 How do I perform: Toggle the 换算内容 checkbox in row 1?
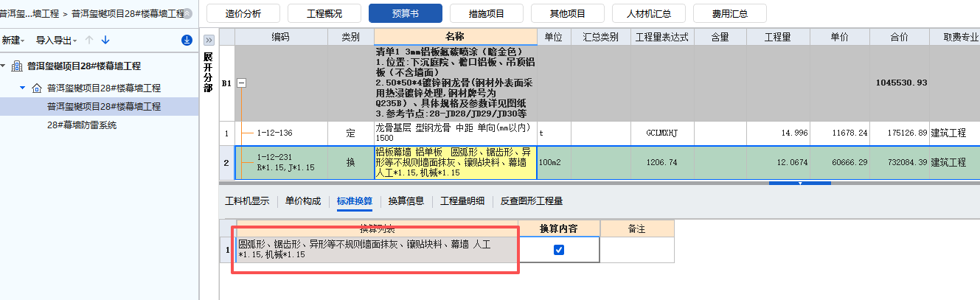(x=559, y=250)
